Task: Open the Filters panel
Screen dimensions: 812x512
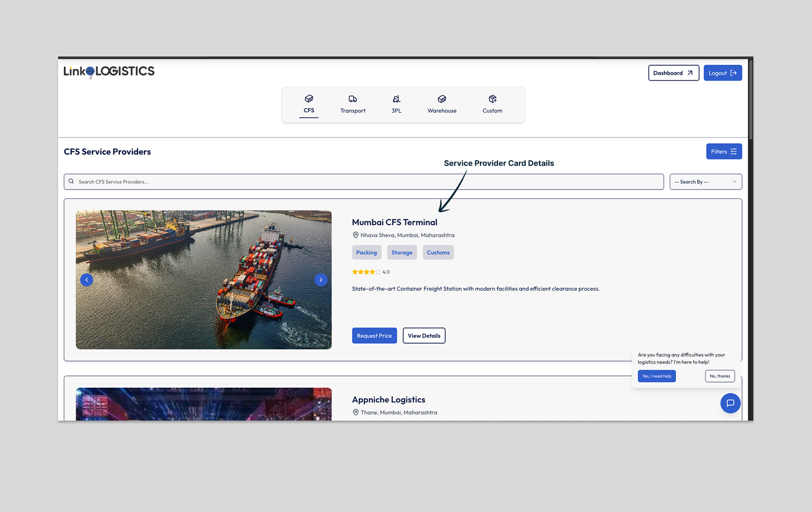Action: pos(724,151)
